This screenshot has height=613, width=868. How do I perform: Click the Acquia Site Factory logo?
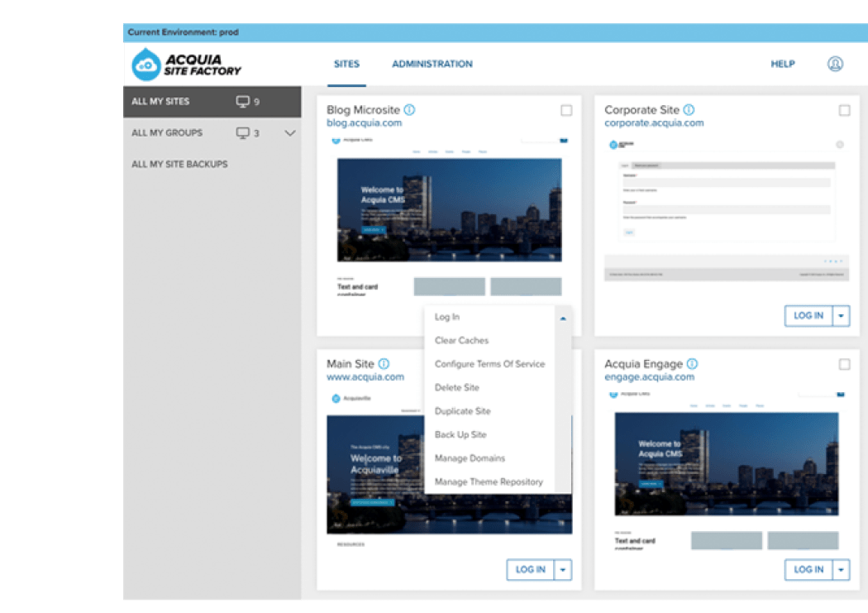[x=187, y=65]
